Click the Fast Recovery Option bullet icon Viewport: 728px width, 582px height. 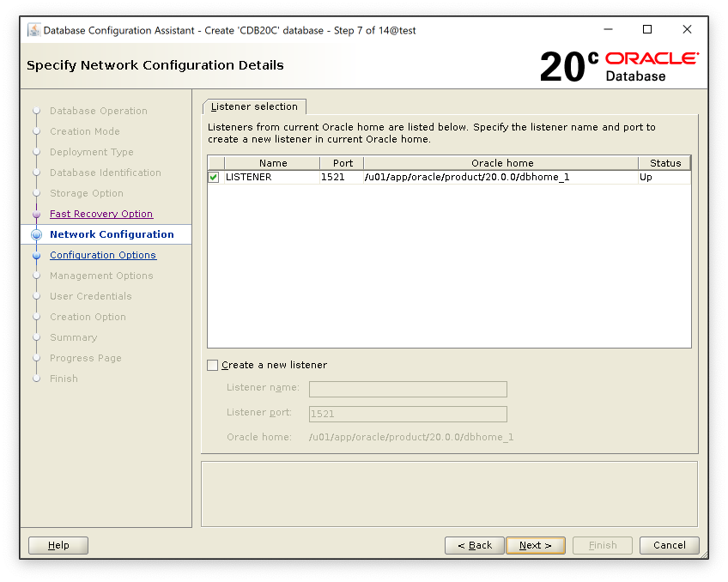pos(37,214)
